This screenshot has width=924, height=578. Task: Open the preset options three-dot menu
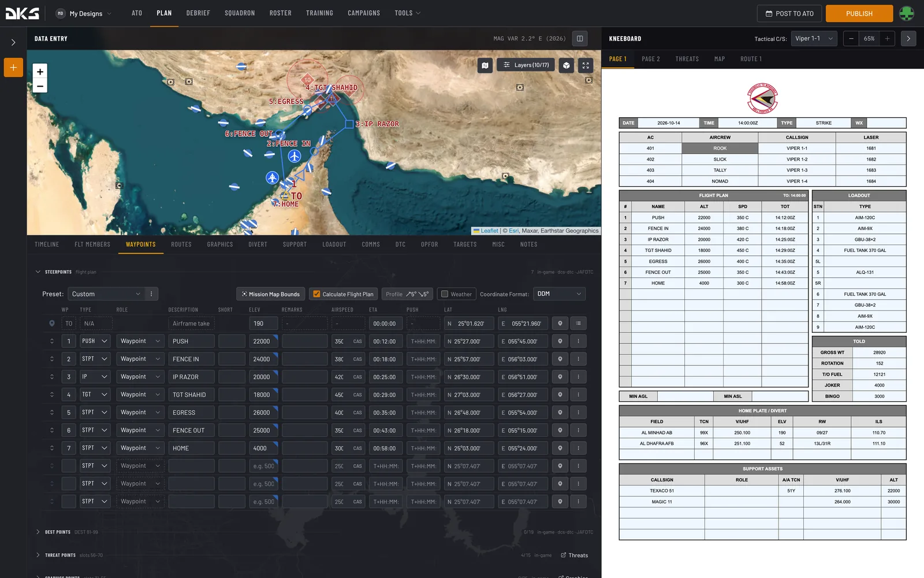pyautogui.click(x=151, y=294)
